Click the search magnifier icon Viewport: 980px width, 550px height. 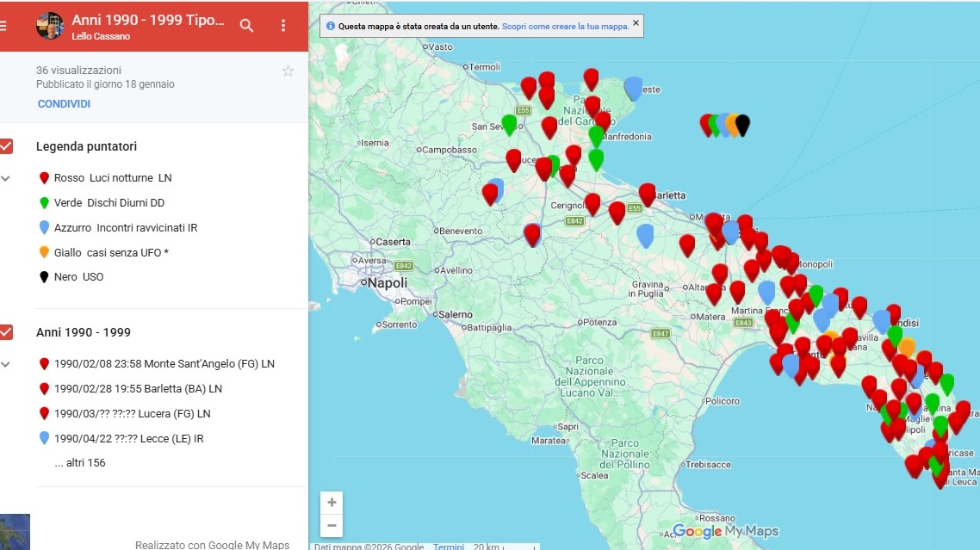246,26
